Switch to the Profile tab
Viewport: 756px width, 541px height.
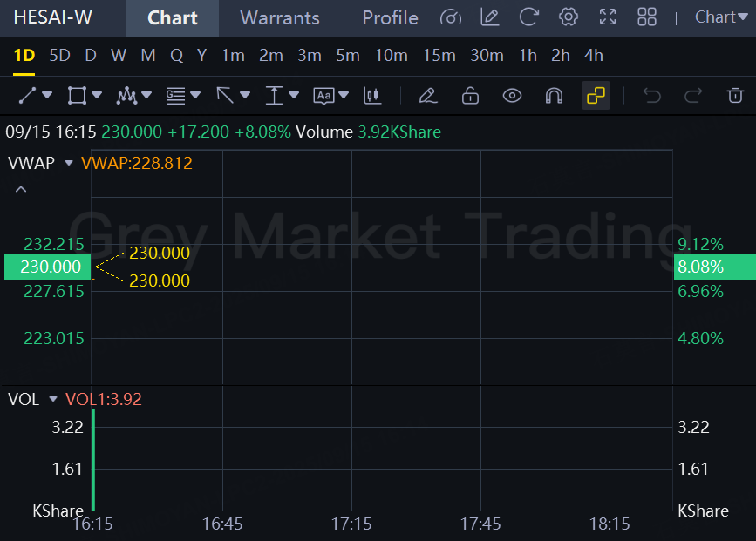click(390, 18)
